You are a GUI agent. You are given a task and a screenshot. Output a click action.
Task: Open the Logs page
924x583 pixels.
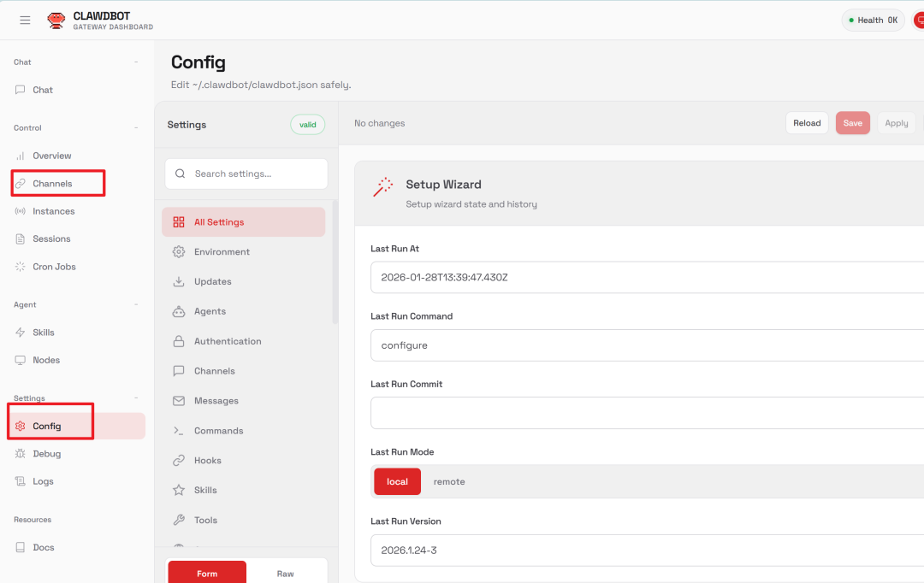77,481
